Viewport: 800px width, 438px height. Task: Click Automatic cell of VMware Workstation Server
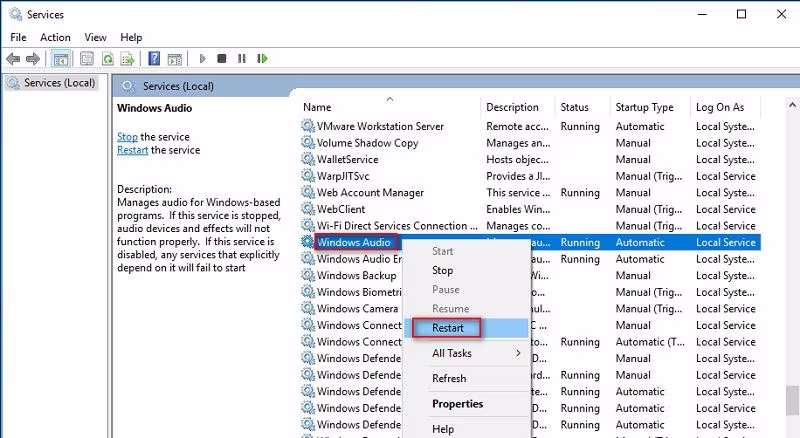click(640, 126)
